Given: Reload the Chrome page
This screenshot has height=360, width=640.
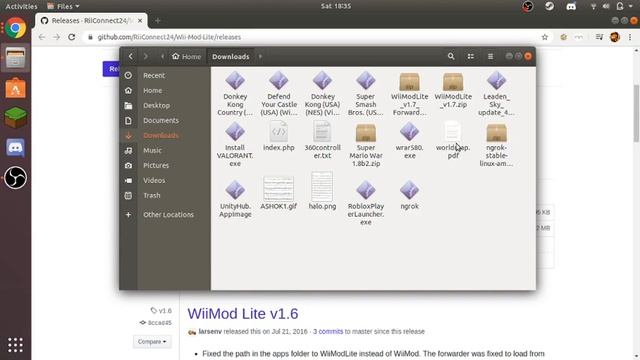Looking at the screenshot, I should click(72, 37).
